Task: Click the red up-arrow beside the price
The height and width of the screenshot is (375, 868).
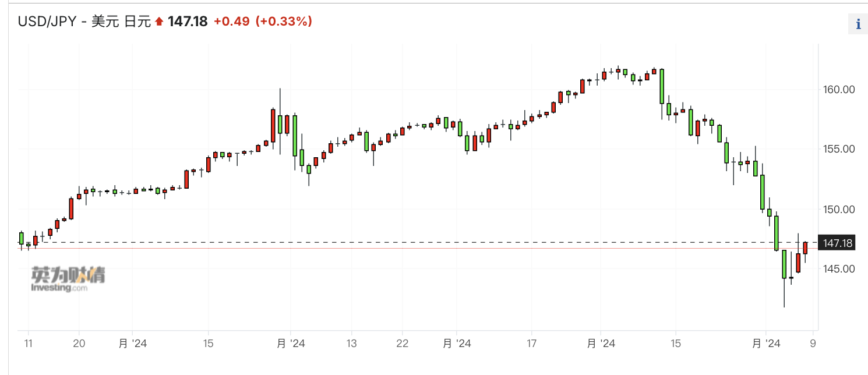Action: (x=159, y=22)
